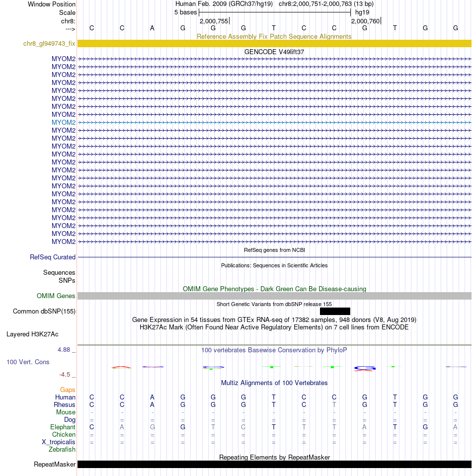Viewport: 472px width, 476px height.
Task: Click the 2,000,755 ruler position marker
Action: tap(214, 21)
